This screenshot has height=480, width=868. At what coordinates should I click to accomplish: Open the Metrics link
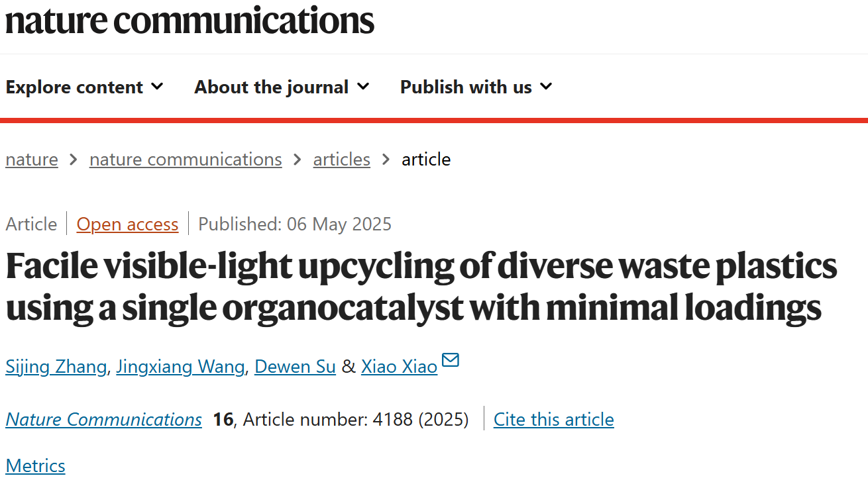coord(36,466)
